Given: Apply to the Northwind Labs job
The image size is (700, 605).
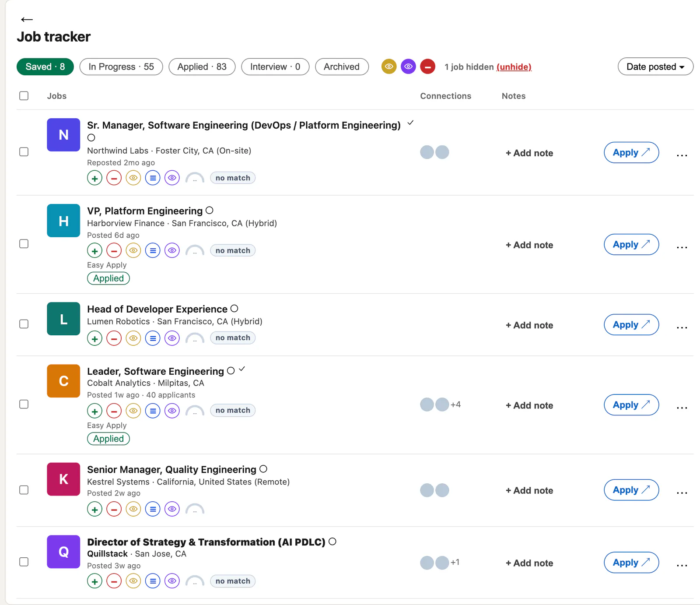Looking at the screenshot, I should click(x=631, y=152).
